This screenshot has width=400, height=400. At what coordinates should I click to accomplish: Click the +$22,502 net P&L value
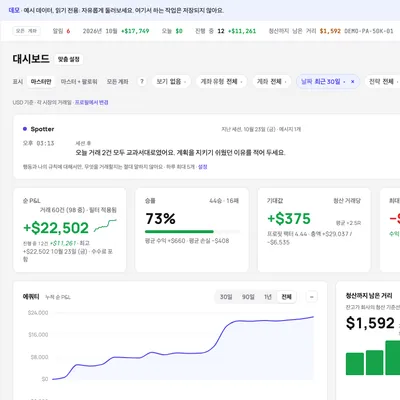click(56, 228)
